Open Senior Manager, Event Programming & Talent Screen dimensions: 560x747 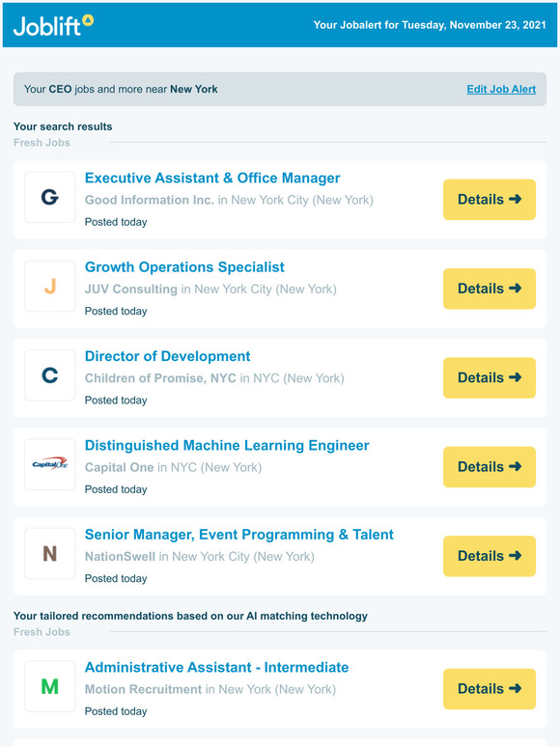coord(238,535)
